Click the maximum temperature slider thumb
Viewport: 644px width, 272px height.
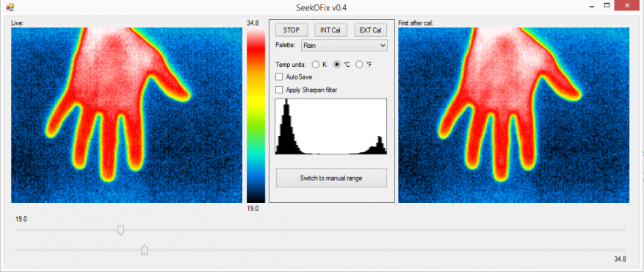(144, 249)
